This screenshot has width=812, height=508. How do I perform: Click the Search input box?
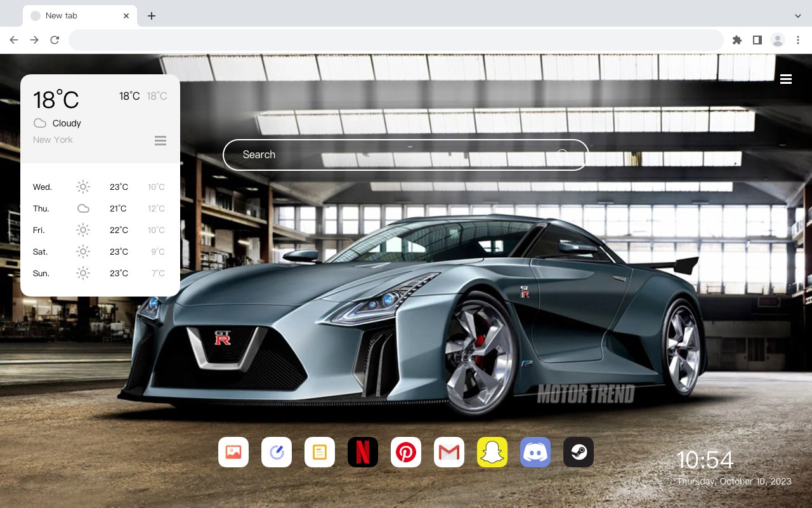[405, 154]
